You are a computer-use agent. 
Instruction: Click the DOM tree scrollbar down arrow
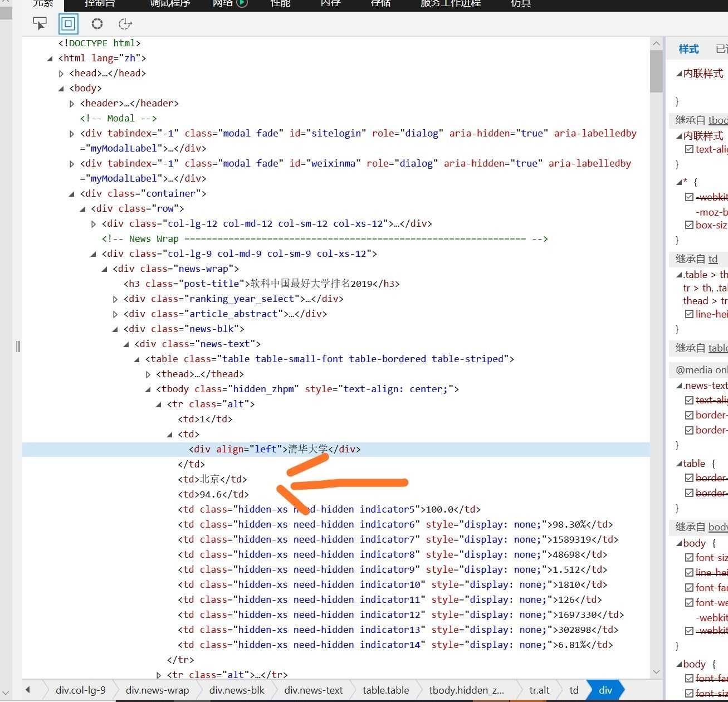[x=656, y=672]
